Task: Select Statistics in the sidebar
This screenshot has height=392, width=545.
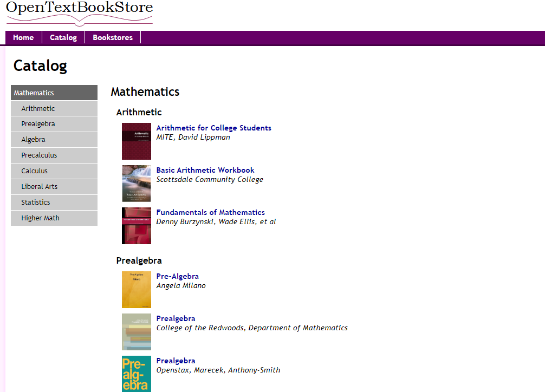Action: pyautogui.click(x=54, y=202)
